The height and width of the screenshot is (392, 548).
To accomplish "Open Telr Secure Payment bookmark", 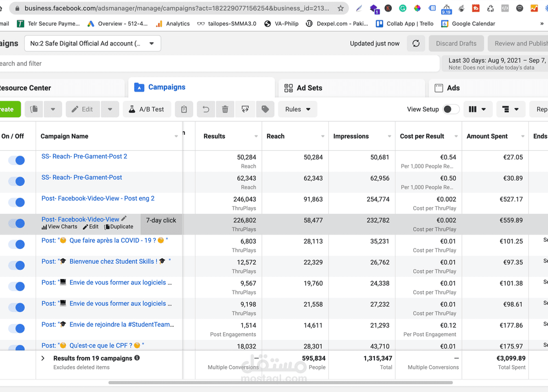I will [49, 24].
